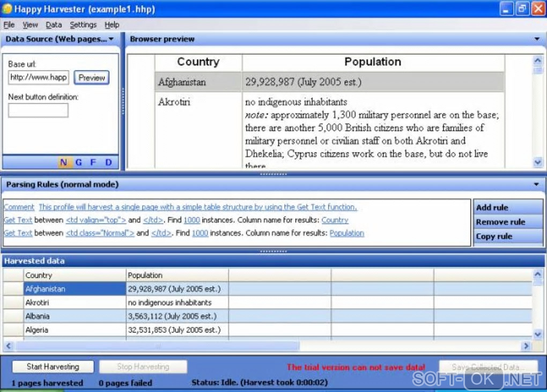The image size is (547, 392).
Task: Click Afghanistan in the browser preview table
Action: (182, 82)
